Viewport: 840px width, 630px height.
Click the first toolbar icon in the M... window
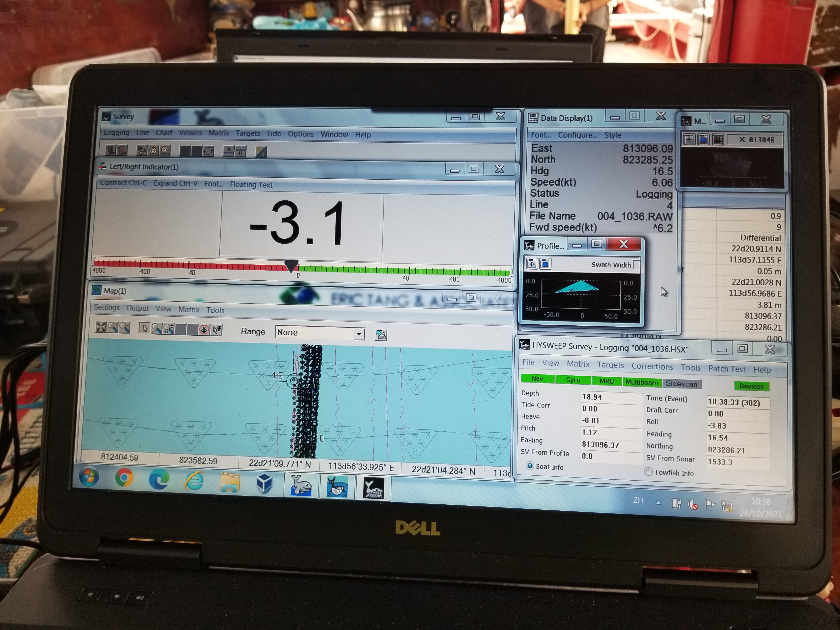(689, 139)
